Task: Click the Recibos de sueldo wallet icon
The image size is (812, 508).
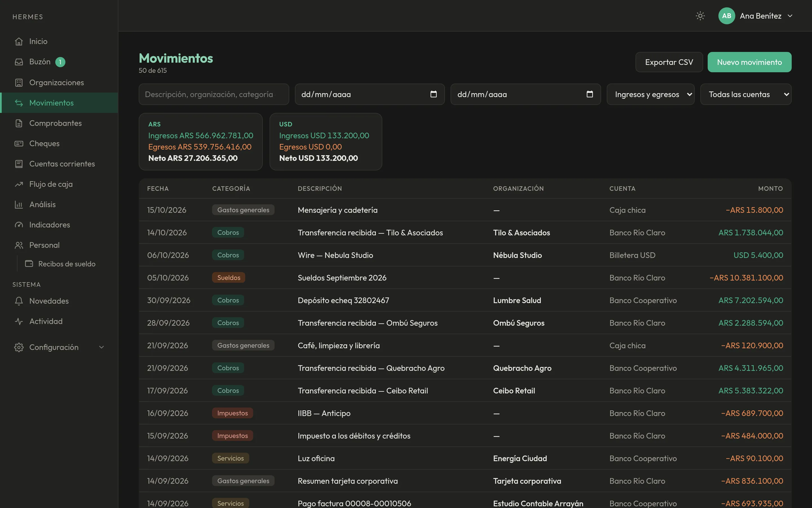Action: pos(29,264)
